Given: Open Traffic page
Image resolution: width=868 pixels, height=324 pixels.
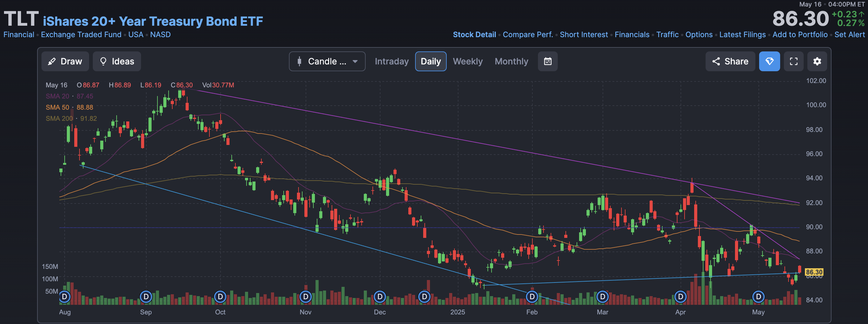Looking at the screenshot, I should click(x=668, y=34).
